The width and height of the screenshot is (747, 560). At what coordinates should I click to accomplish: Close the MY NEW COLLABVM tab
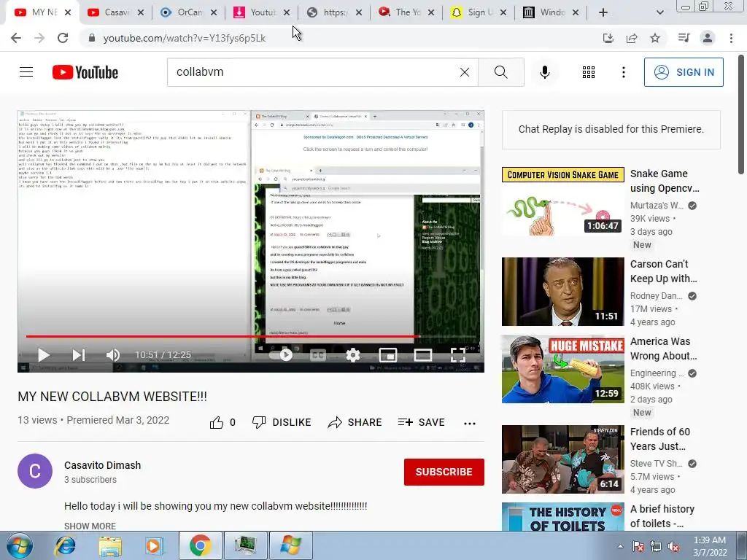point(68,12)
